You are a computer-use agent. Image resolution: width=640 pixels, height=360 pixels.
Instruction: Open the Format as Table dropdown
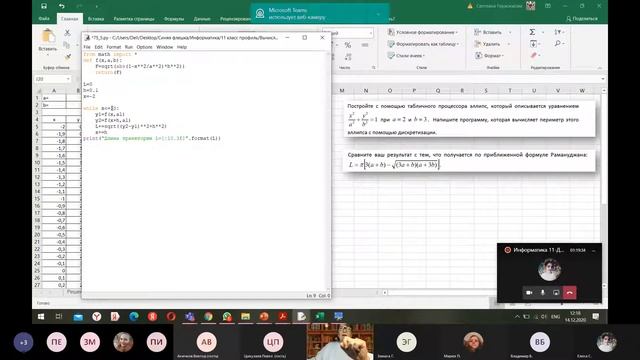coord(424,44)
